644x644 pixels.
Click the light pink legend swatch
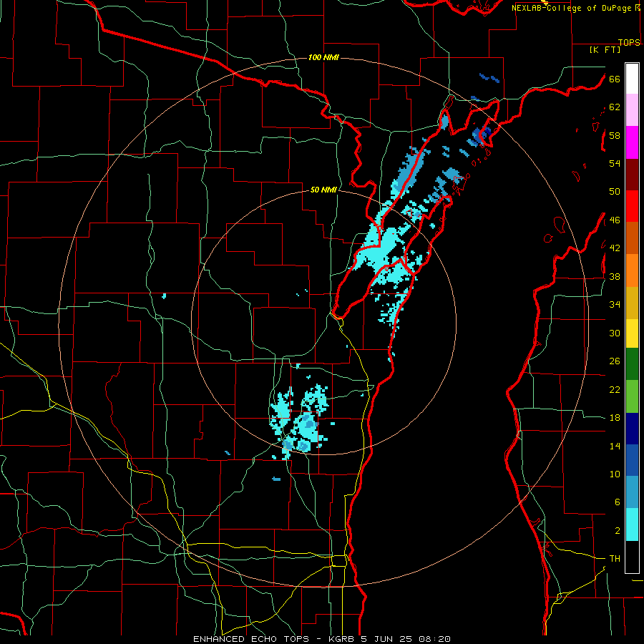(x=632, y=110)
